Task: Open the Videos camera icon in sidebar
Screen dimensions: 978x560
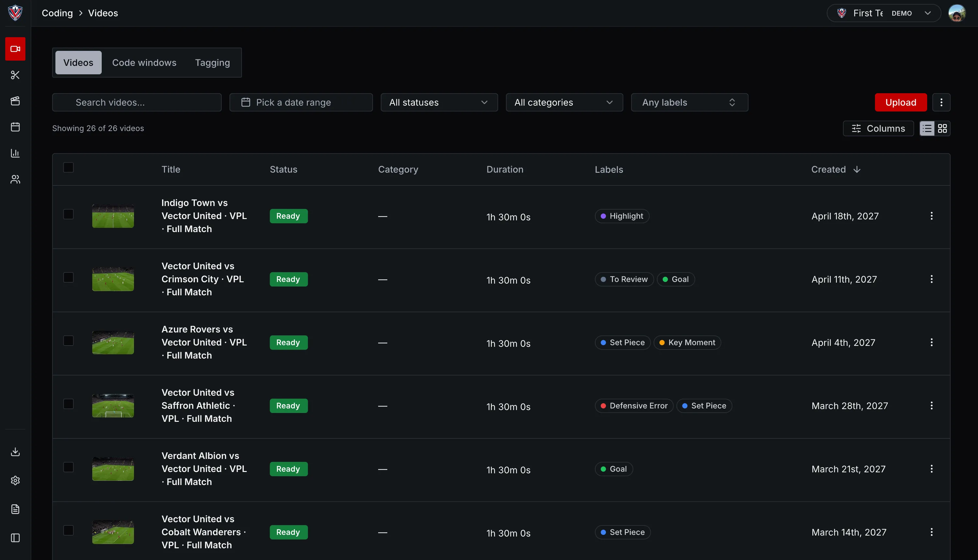Action: pyautogui.click(x=15, y=49)
